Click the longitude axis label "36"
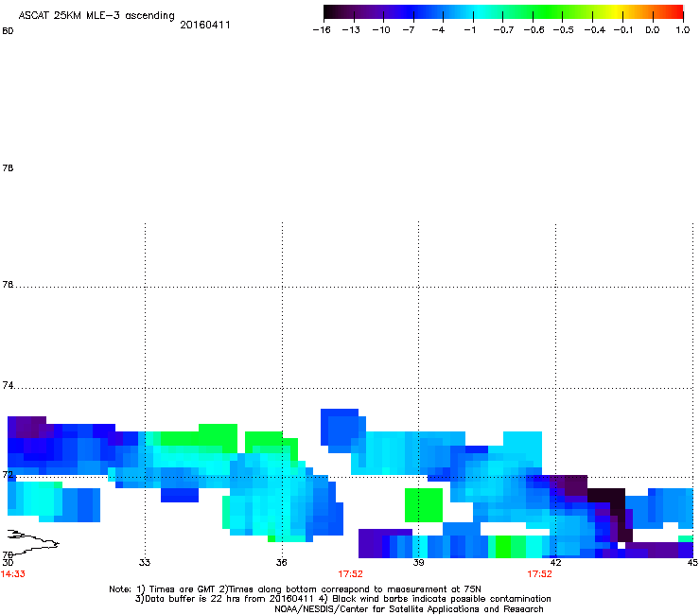The height and width of the screenshot is (615, 700). tap(281, 562)
